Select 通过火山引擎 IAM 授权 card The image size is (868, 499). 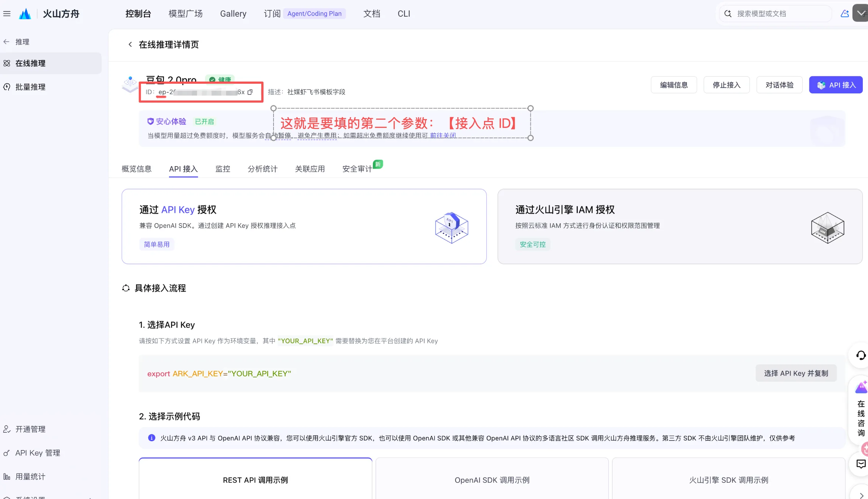coord(680,227)
